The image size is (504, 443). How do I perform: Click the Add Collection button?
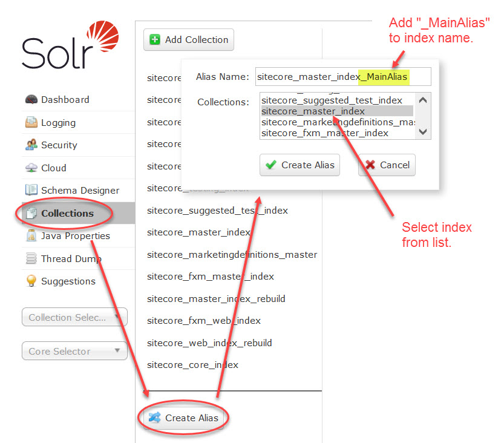[189, 39]
